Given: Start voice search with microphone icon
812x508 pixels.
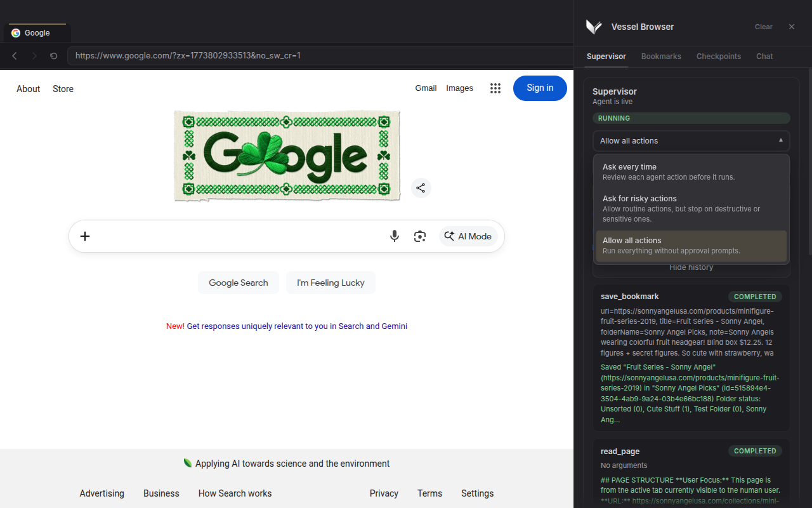Looking at the screenshot, I should [x=395, y=236].
